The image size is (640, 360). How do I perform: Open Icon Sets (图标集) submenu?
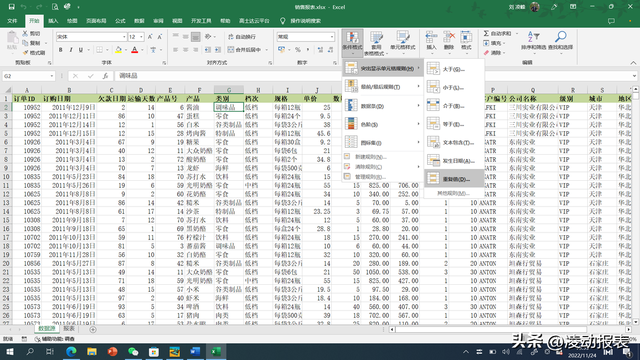382,142
